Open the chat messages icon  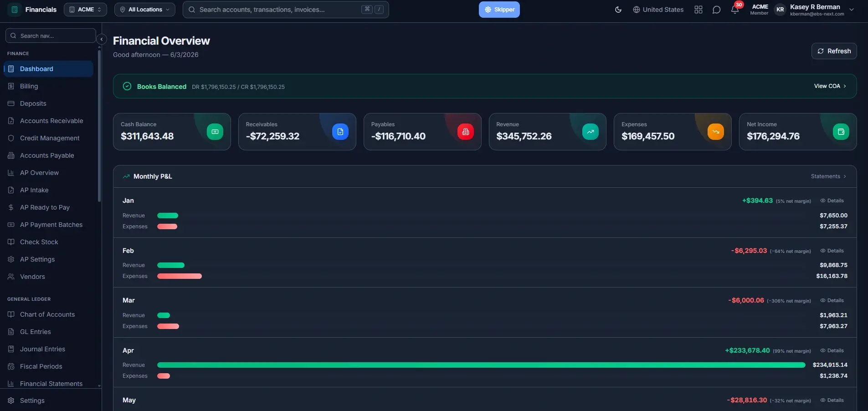point(716,10)
